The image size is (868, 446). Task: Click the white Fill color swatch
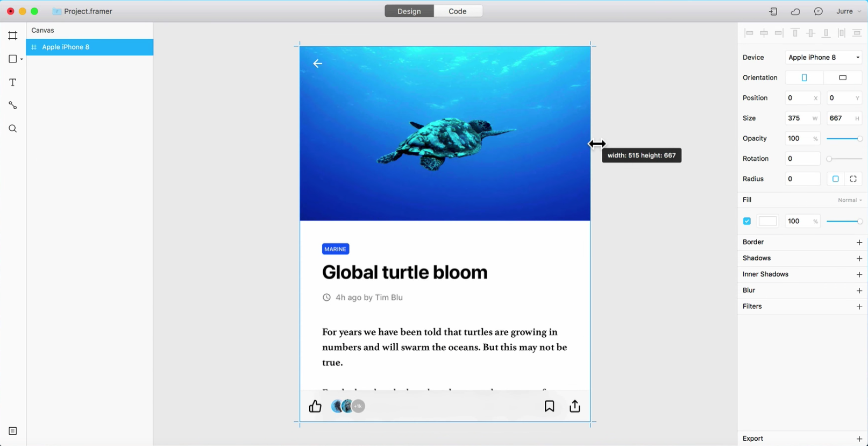click(767, 221)
